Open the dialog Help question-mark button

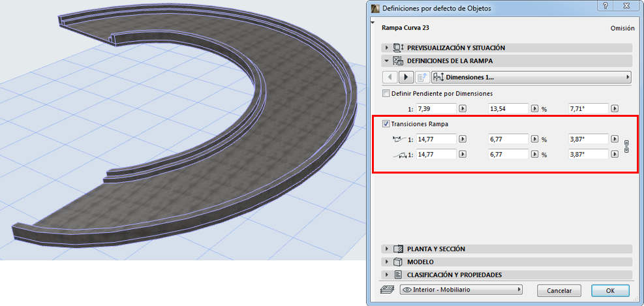point(606,6)
